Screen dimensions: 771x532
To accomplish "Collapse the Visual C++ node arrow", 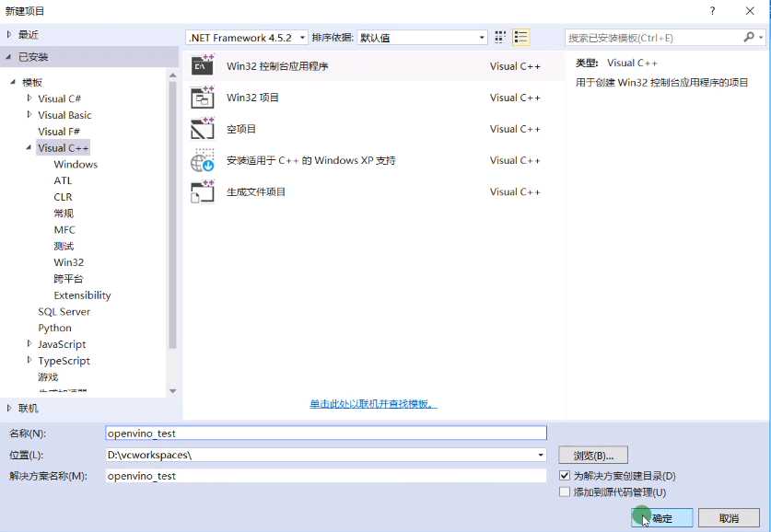I will point(29,147).
